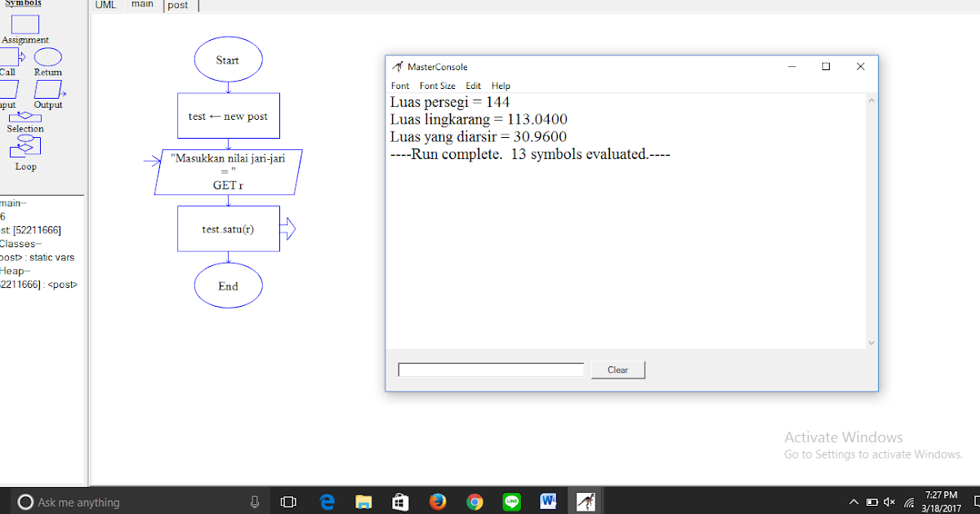Close the MasterConsole window
980x514 pixels.
860,67
